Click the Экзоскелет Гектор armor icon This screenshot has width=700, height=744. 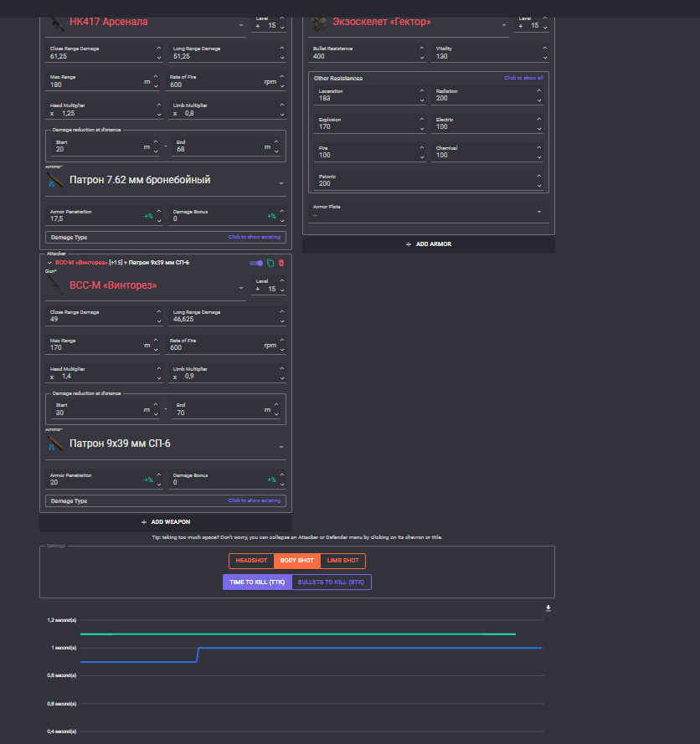pos(318,23)
